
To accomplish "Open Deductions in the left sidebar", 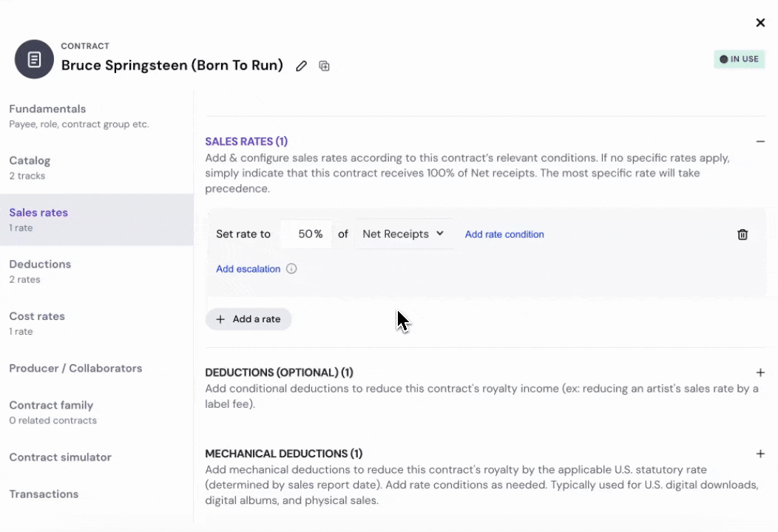I will click(x=97, y=271).
